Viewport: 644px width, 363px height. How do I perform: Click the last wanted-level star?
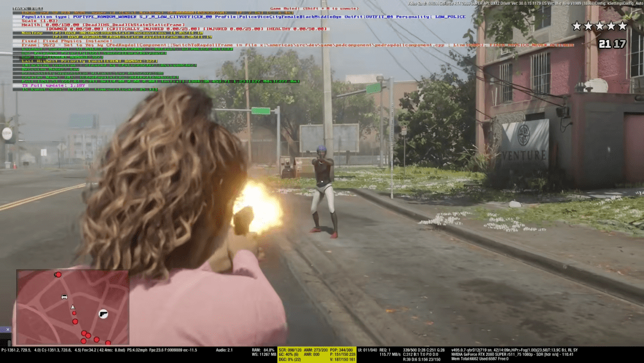point(623,26)
